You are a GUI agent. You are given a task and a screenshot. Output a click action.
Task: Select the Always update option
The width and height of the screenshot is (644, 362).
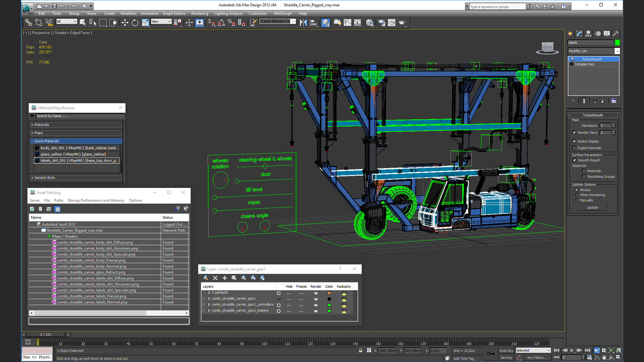point(577,190)
